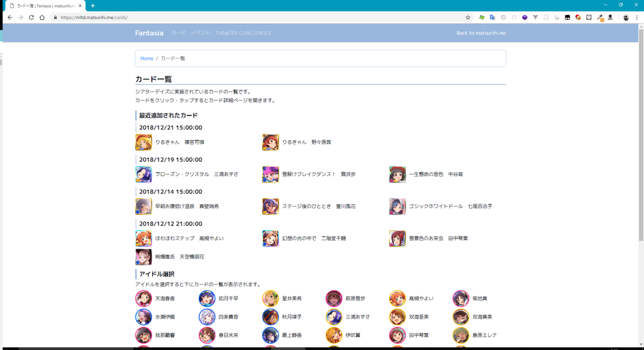
Task: Click the りるきゃん 野々原茜 card thumbnail
Action: tap(270, 143)
